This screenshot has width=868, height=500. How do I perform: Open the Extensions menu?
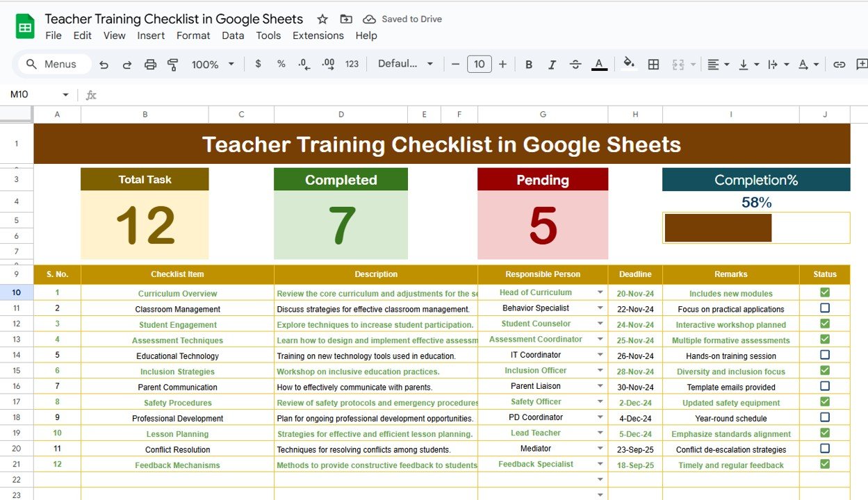click(x=318, y=35)
